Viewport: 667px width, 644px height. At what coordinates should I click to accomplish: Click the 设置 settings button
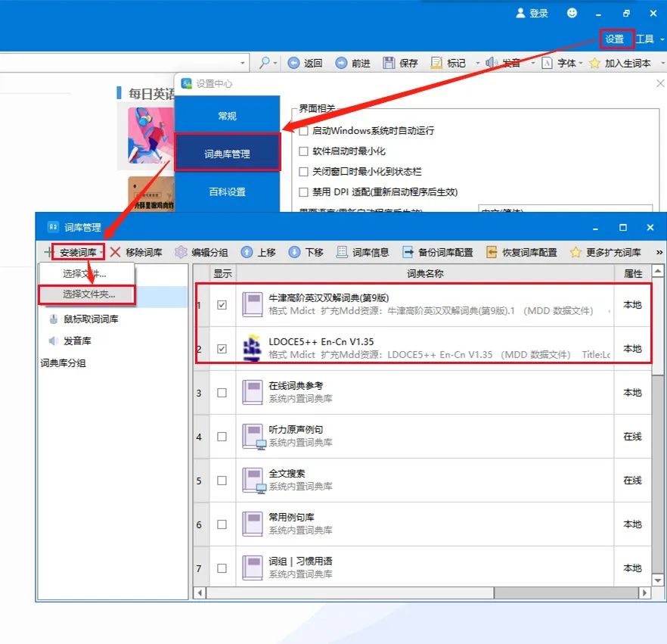tap(617, 39)
